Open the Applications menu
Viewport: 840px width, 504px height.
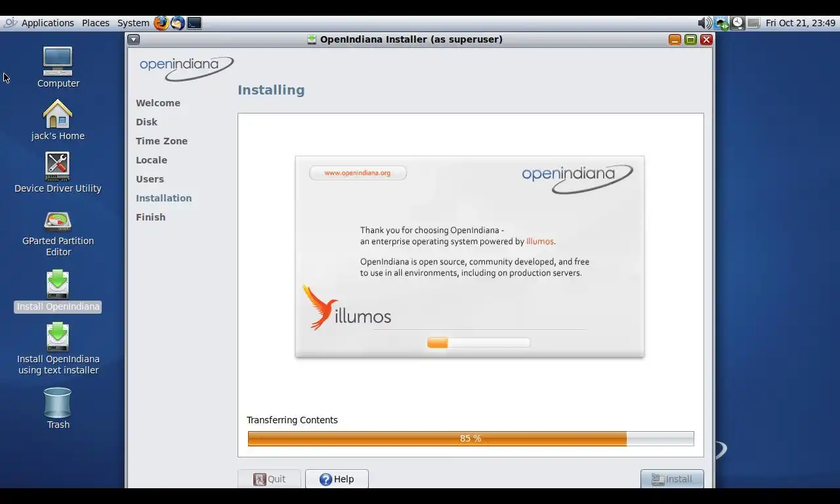pyautogui.click(x=47, y=23)
